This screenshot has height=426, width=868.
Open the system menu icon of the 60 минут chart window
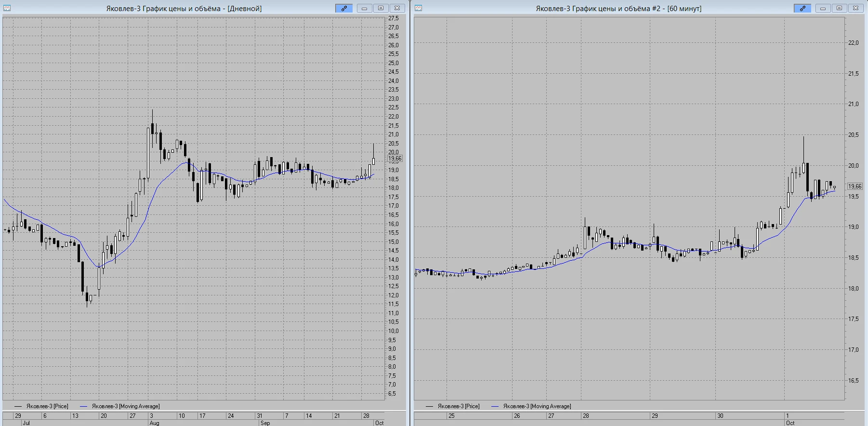coord(418,8)
